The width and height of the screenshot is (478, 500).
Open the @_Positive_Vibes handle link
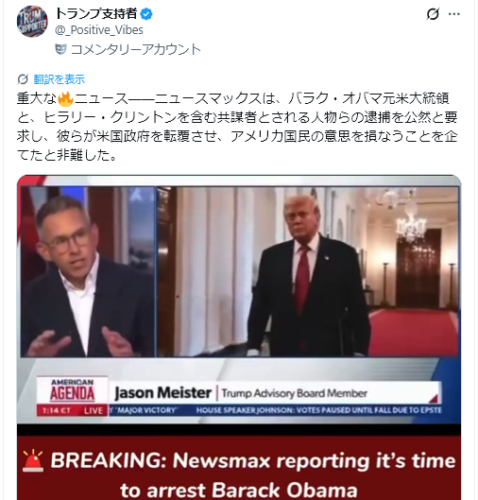point(99,30)
